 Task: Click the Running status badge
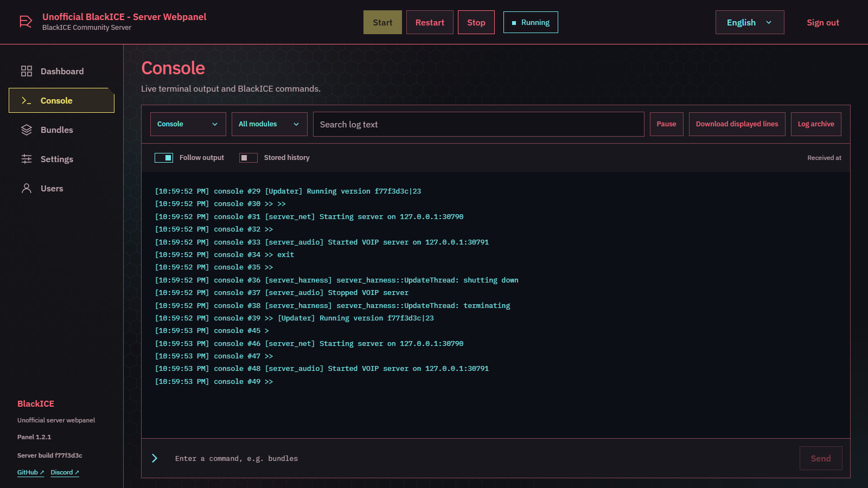tap(531, 22)
